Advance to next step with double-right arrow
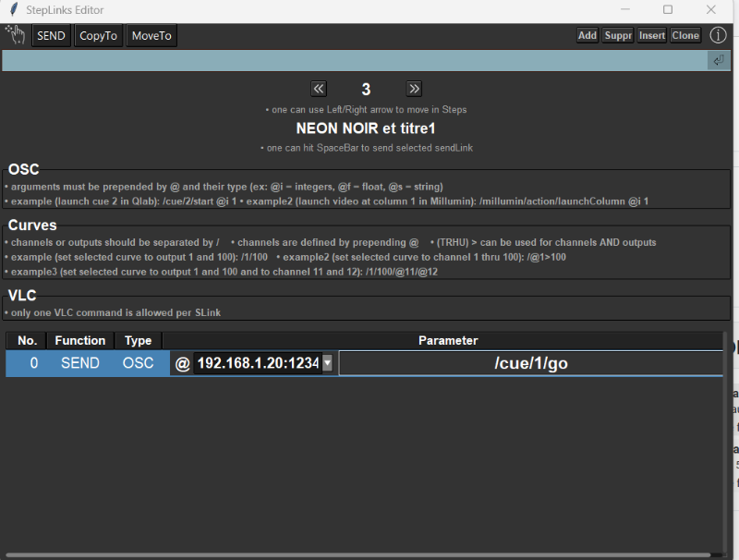Image resolution: width=739 pixels, height=560 pixels. click(x=414, y=89)
